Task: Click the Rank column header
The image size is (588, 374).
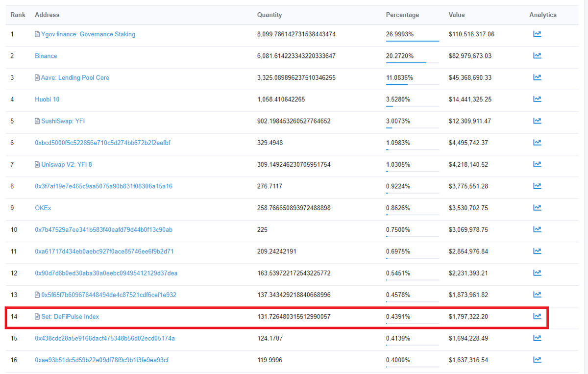Action: pos(18,15)
